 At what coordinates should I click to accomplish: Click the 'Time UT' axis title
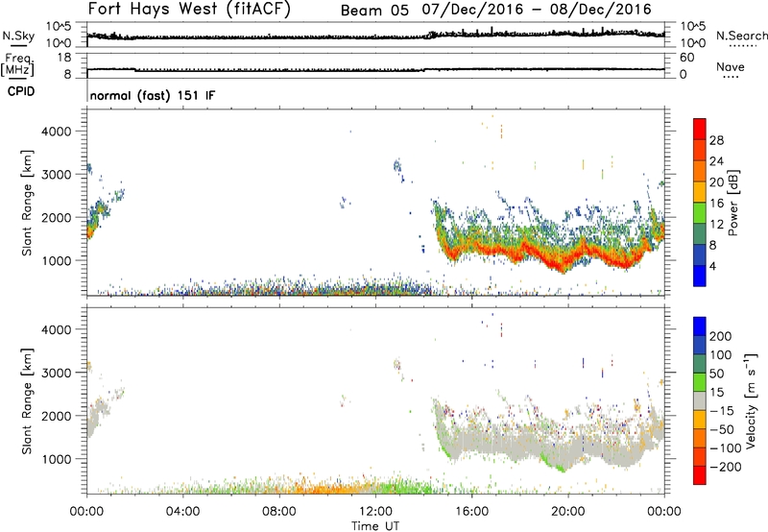375,526
